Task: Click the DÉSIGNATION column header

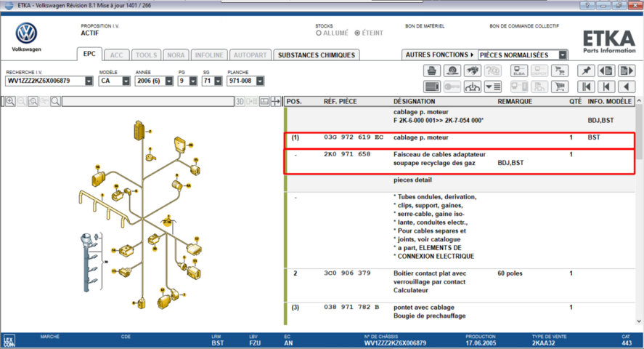Action: coord(414,102)
